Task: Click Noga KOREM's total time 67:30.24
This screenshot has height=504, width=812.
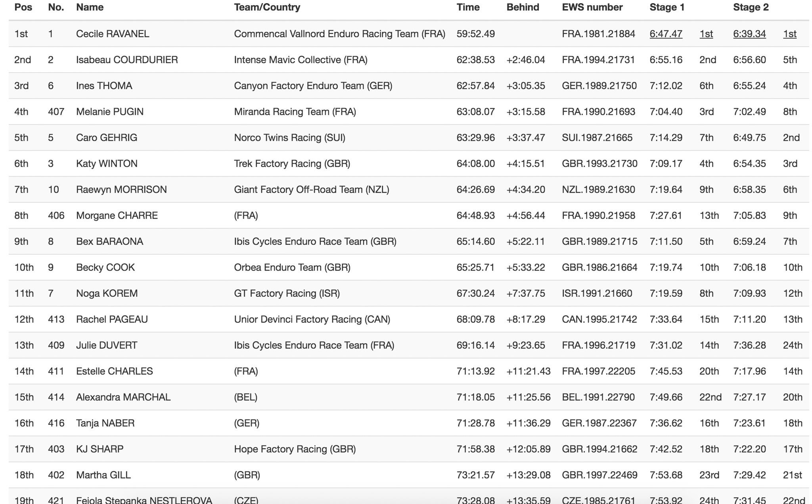Action: tap(475, 294)
